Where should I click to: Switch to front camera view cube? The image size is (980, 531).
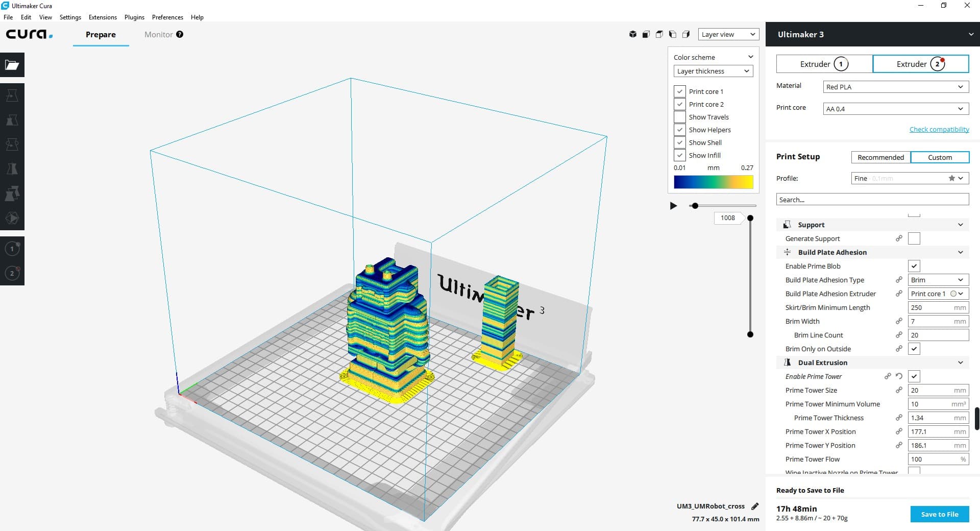(646, 34)
